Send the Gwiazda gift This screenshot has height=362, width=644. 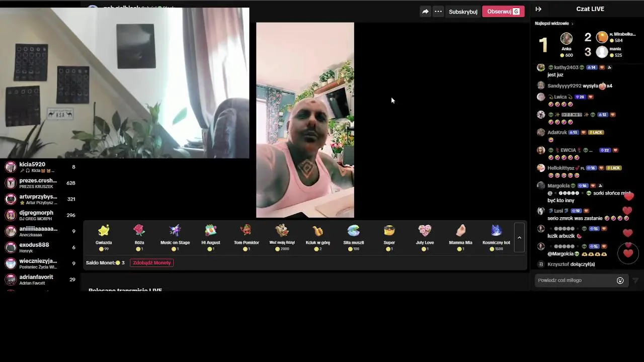coord(104,237)
